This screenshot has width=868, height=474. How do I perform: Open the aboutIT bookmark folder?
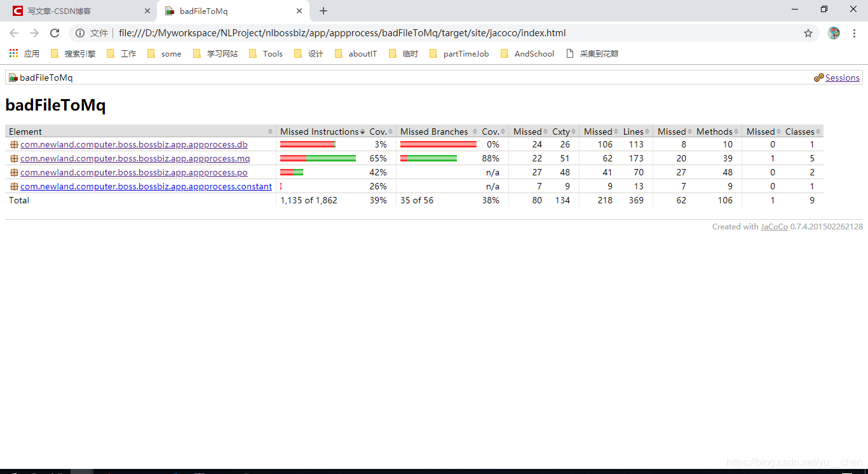click(x=356, y=54)
